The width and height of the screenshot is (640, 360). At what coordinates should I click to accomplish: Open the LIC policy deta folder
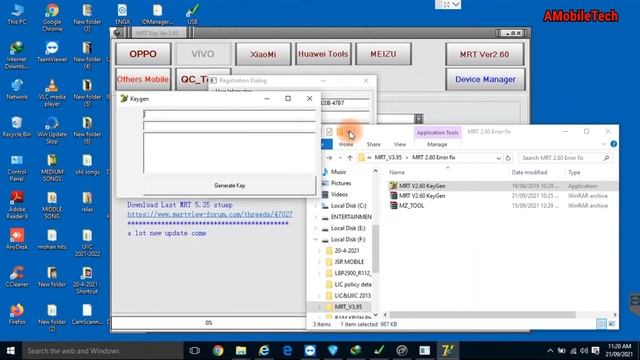(x=353, y=284)
